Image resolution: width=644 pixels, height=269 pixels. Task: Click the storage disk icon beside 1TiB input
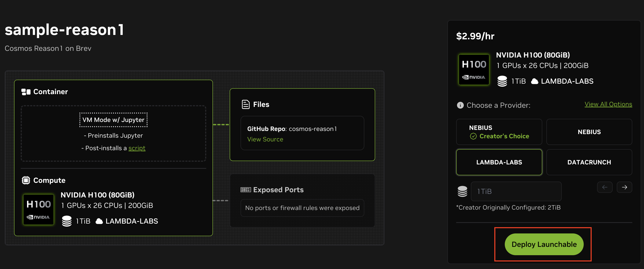[x=462, y=191]
